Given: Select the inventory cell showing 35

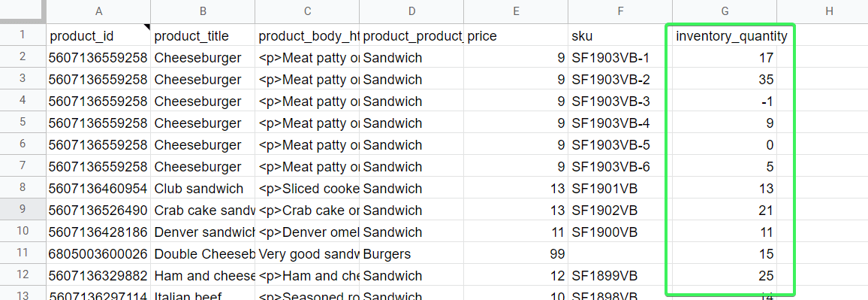Looking at the screenshot, I should (725, 79).
